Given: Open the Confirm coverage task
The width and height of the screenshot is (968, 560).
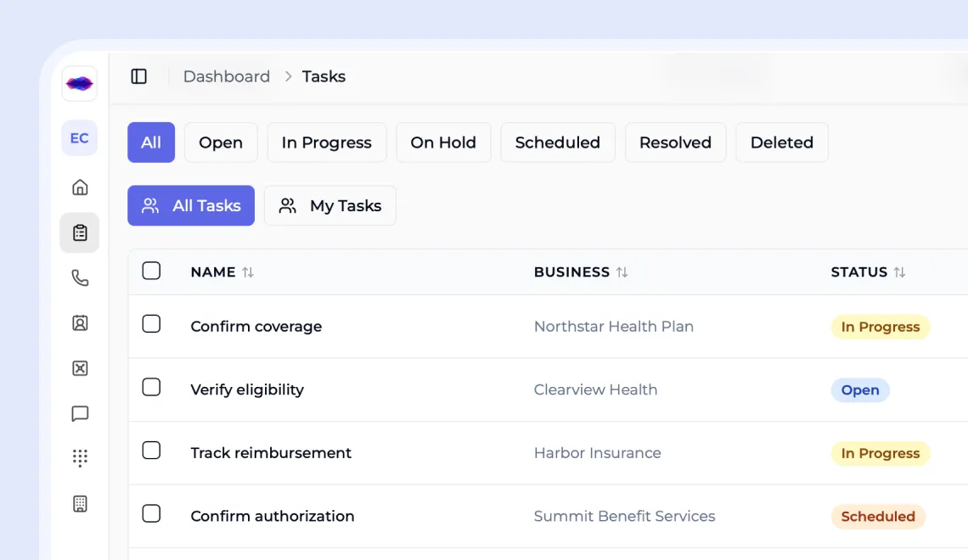Looking at the screenshot, I should coord(256,327).
